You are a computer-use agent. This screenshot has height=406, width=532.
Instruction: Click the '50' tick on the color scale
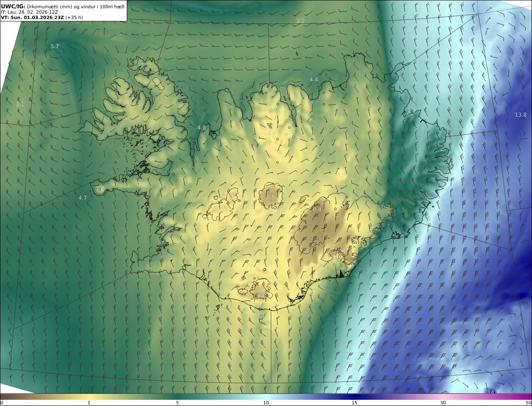click(529, 403)
